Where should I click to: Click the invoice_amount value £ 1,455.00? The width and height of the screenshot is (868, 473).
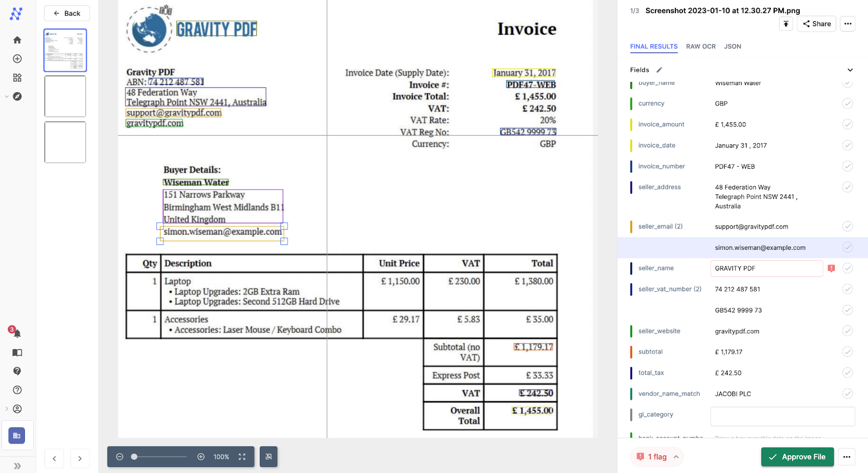pyautogui.click(x=730, y=124)
